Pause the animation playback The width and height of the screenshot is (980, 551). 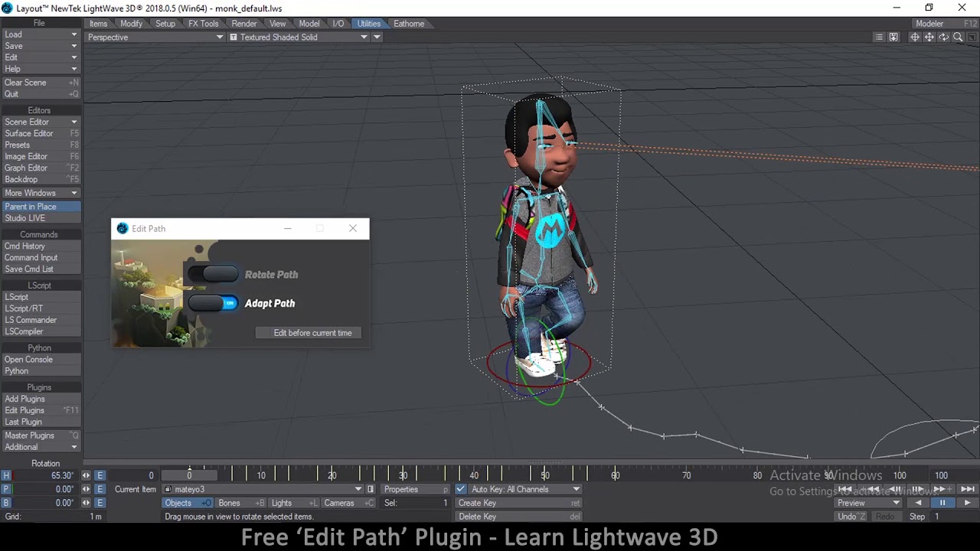click(x=942, y=503)
